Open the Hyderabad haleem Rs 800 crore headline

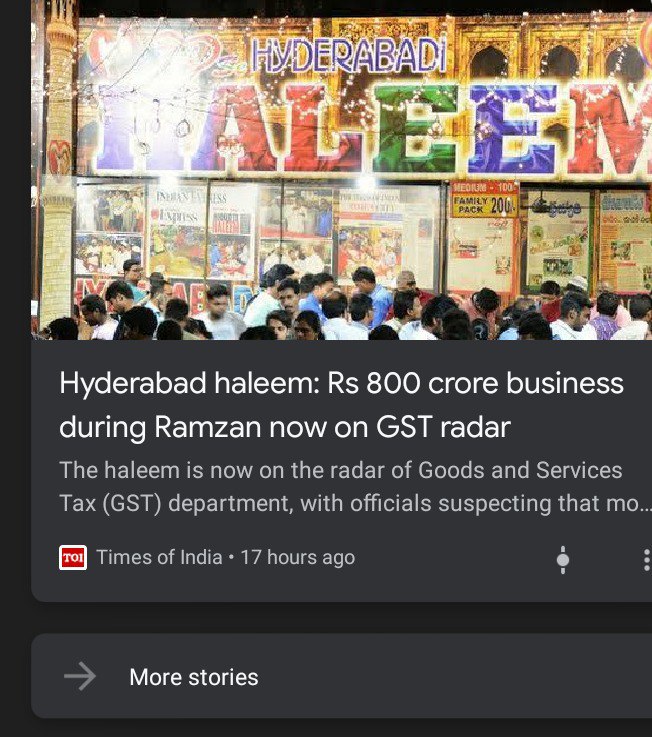[x=341, y=405]
